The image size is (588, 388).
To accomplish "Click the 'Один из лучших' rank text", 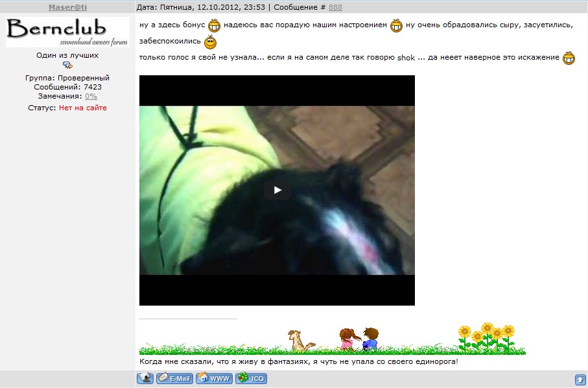I will coord(67,55).
